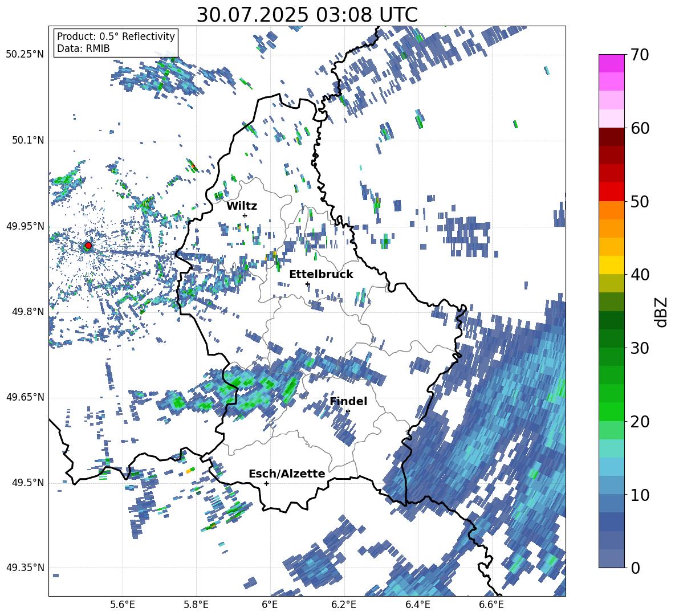Click the Ettelbruck station cross marker
The image size is (675, 616).
(x=307, y=284)
